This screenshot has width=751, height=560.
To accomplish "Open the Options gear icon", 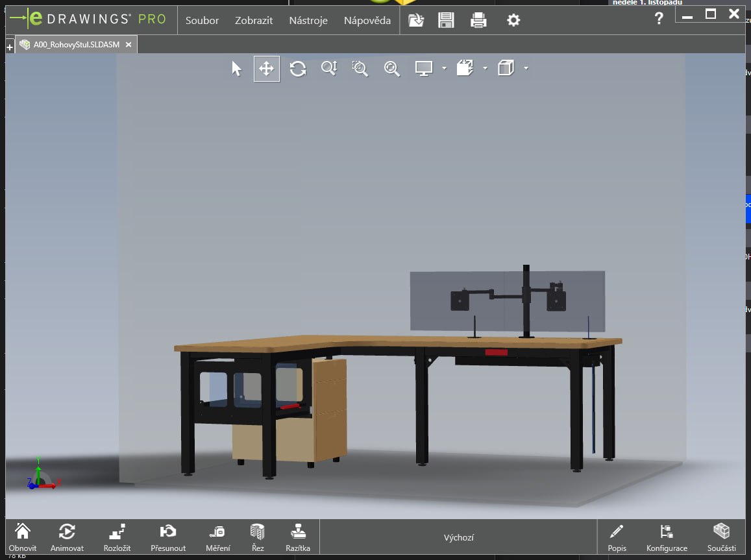I will pyautogui.click(x=513, y=20).
